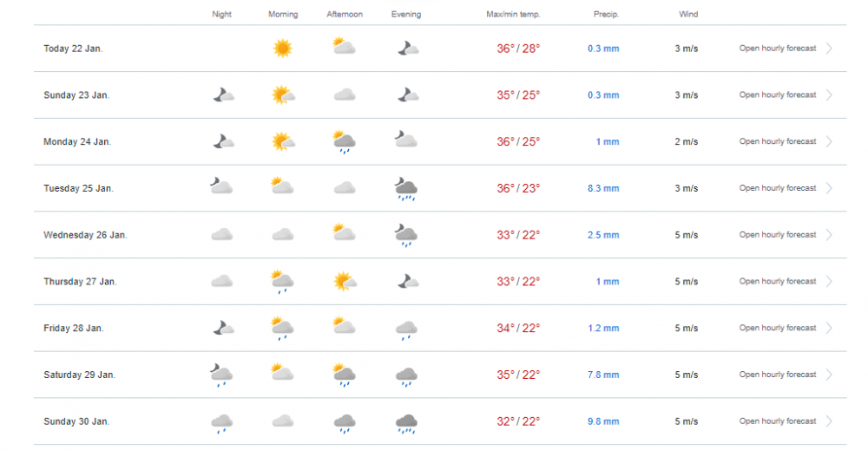868x450 pixels.
Task: Click the Precip. column header
Action: 606,15
